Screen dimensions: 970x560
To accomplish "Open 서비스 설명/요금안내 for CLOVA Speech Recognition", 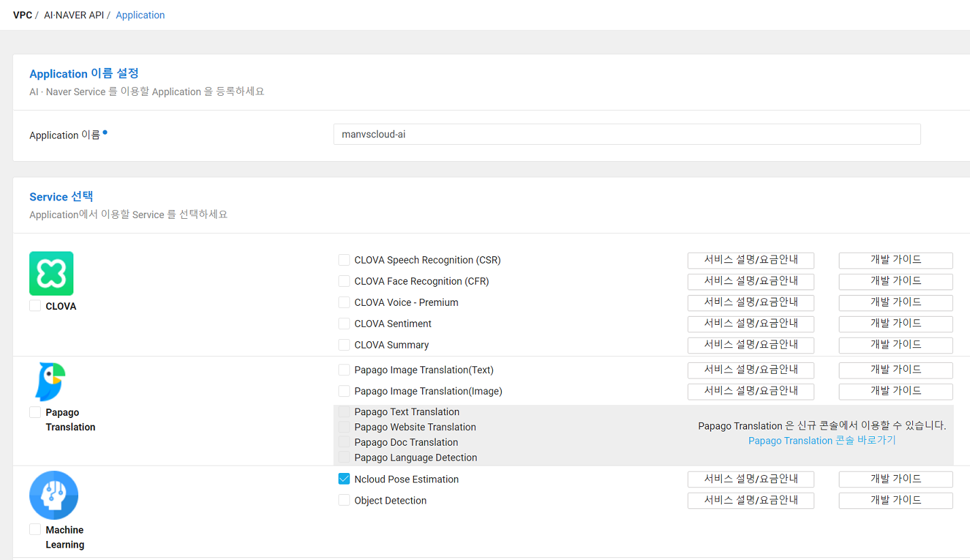I will (750, 260).
